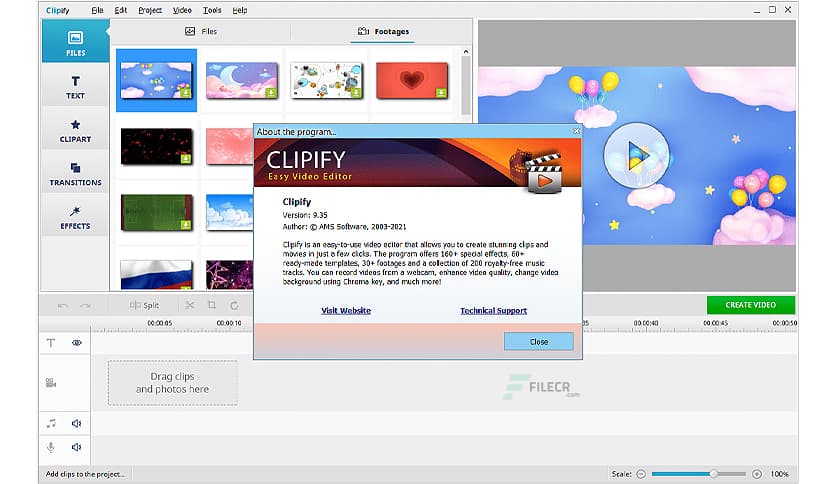The image size is (836, 484).
Task: Mute the voice recording track speaker
Action: [x=76, y=447]
